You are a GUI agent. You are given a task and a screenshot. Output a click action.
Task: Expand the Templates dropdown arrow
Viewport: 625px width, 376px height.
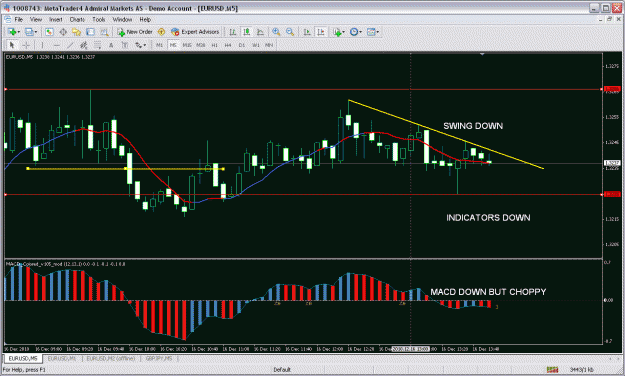[x=378, y=32]
